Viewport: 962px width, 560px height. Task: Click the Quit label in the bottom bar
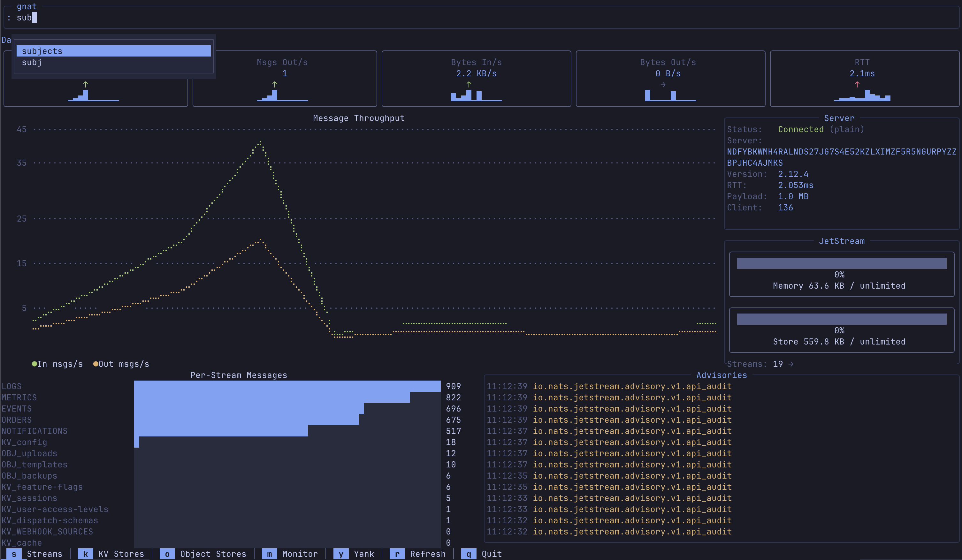491,554
